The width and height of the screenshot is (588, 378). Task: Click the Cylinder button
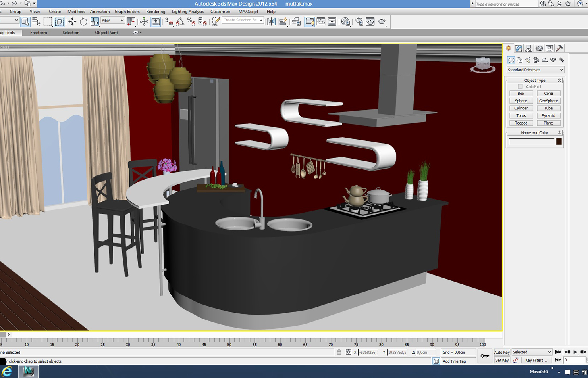point(521,108)
